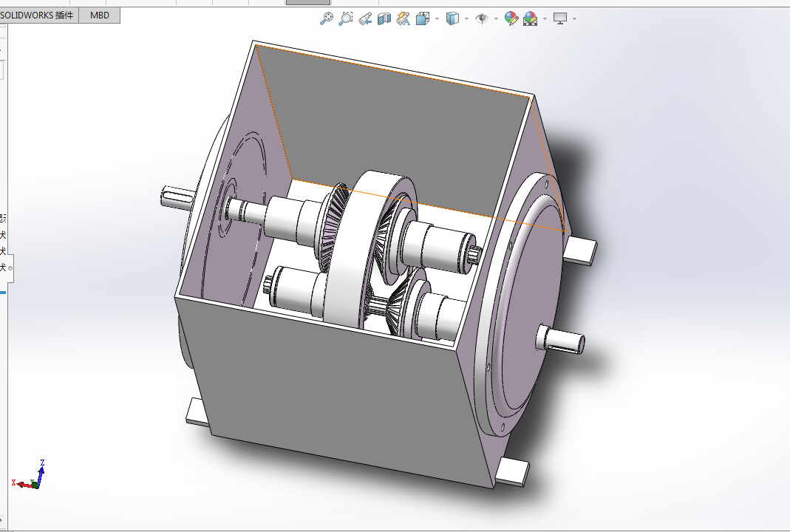
Task: Expand the Apply Scene dropdown arrow
Action: 545,19
